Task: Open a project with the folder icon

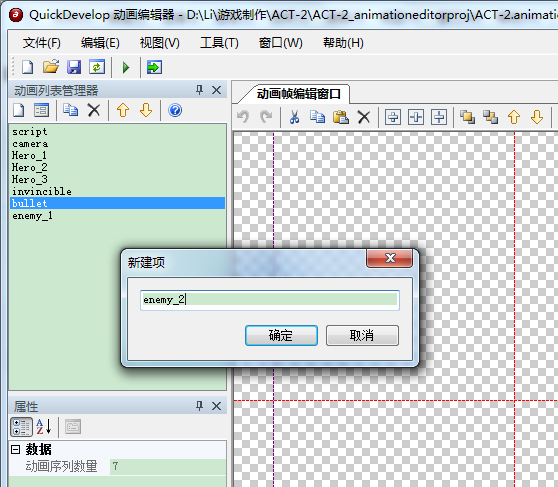Action: click(51, 67)
